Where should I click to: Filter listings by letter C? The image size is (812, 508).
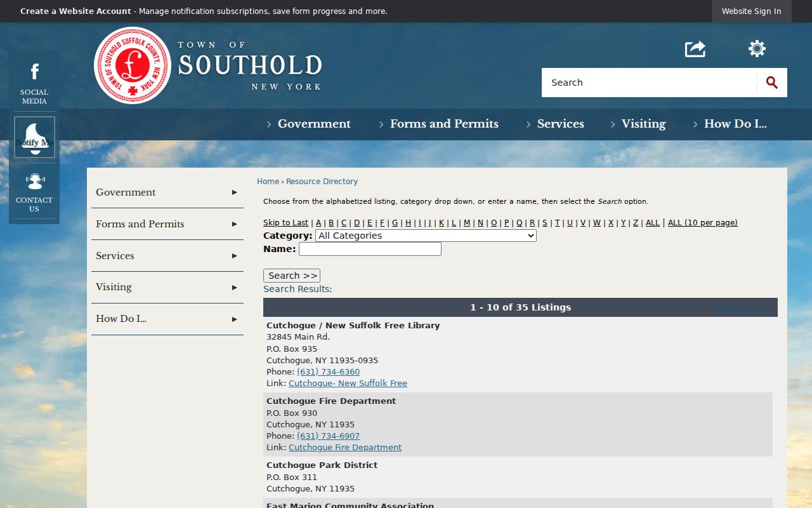point(344,223)
